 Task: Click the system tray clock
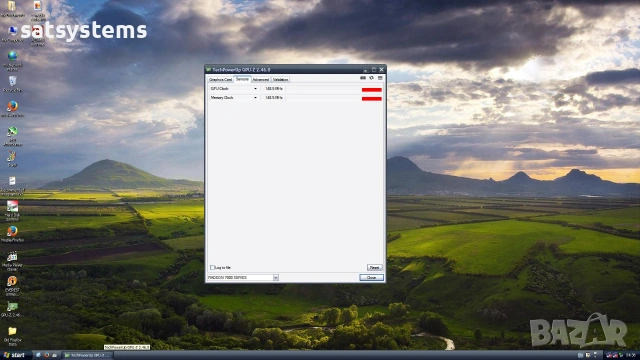click(x=631, y=355)
